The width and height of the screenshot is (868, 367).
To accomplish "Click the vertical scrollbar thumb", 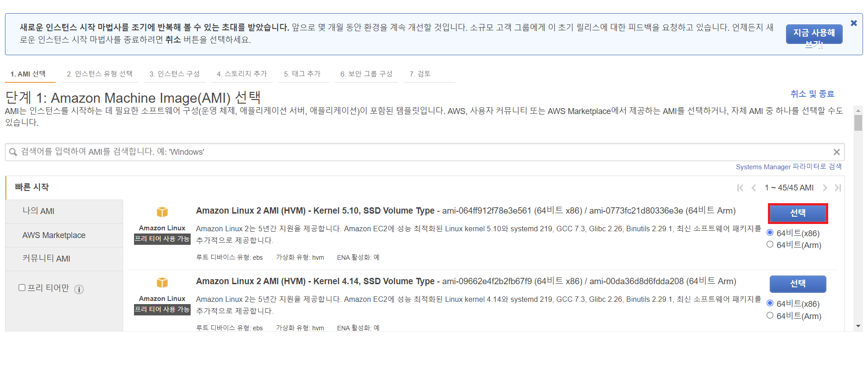I will tap(858, 123).
